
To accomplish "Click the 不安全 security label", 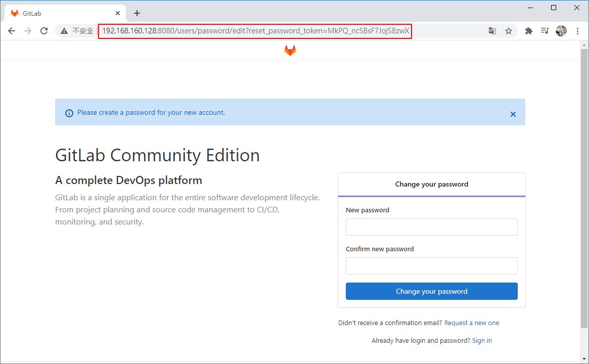I will coord(82,31).
